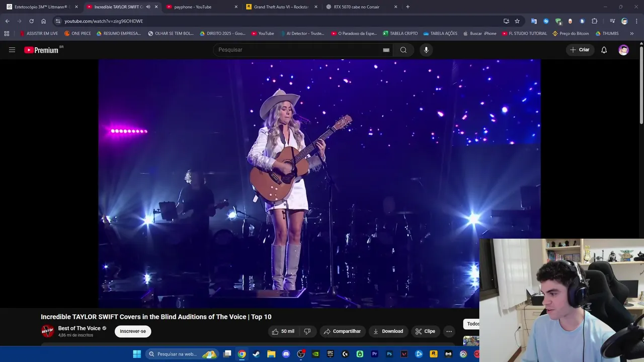The image size is (644, 362).
Task: Go to the YouTube Premium home logo
Action: point(42,50)
